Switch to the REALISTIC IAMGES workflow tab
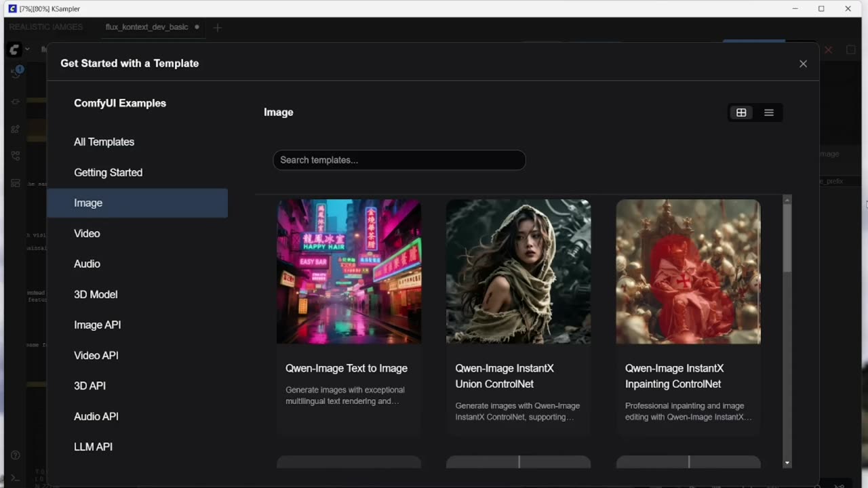The height and width of the screenshot is (488, 868). pyautogui.click(x=46, y=27)
